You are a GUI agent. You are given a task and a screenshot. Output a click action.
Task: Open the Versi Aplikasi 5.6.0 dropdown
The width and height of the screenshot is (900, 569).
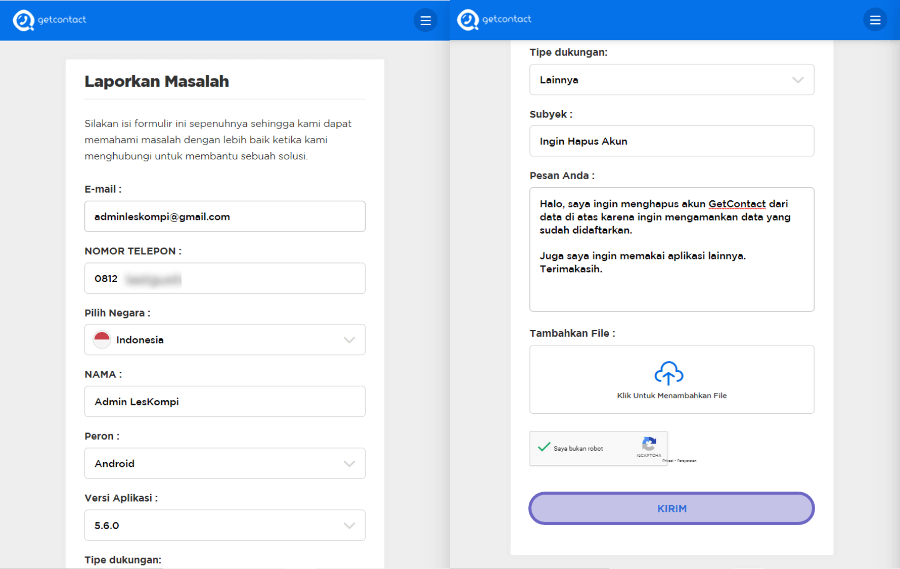225,525
